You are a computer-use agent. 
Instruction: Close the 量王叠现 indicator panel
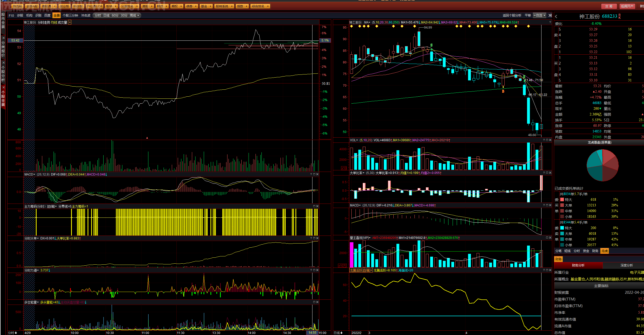(550, 238)
